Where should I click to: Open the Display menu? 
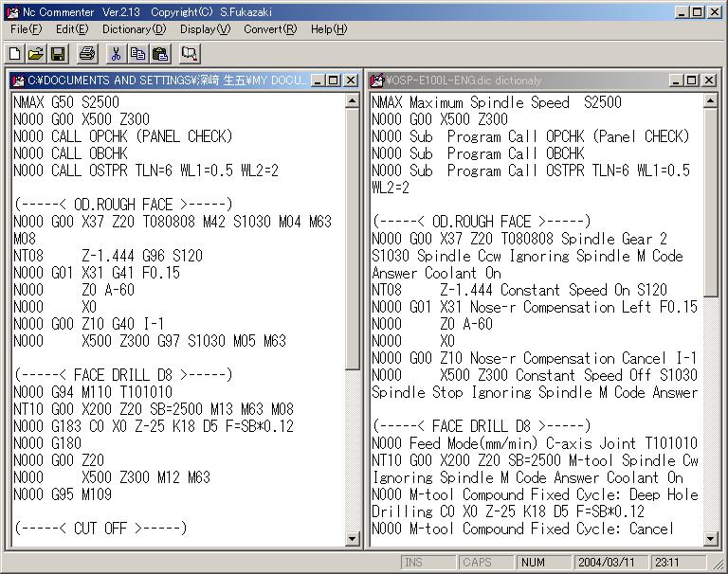[205, 29]
